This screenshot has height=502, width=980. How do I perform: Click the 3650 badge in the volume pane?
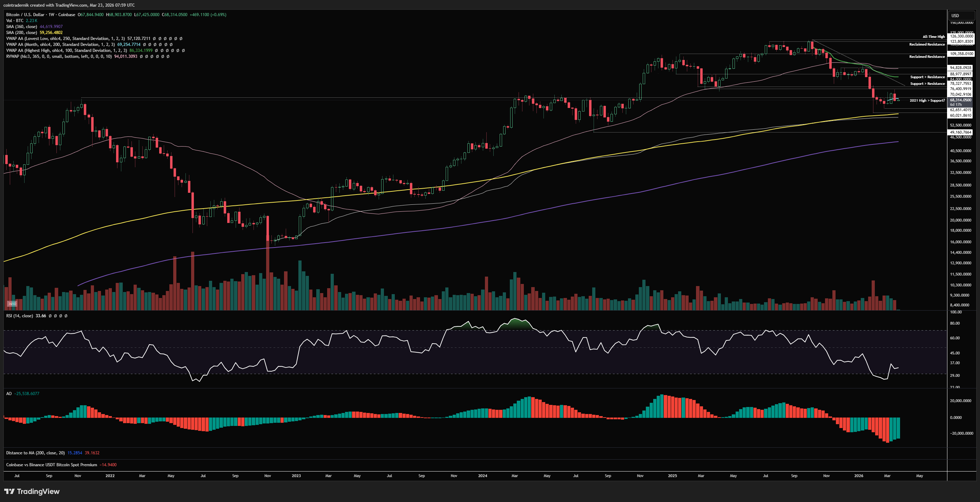pyautogui.click(x=12, y=304)
